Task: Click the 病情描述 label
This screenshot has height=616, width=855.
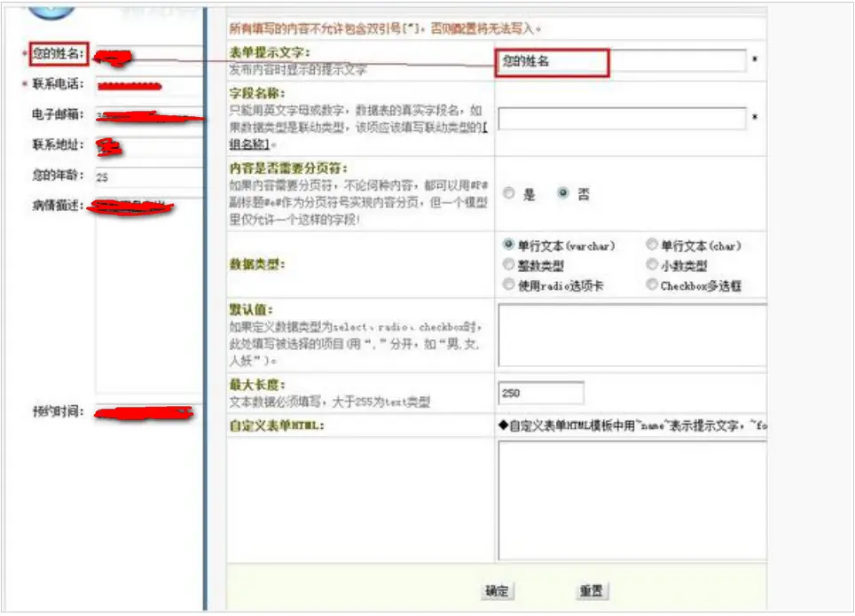Action: tap(58, 206)
